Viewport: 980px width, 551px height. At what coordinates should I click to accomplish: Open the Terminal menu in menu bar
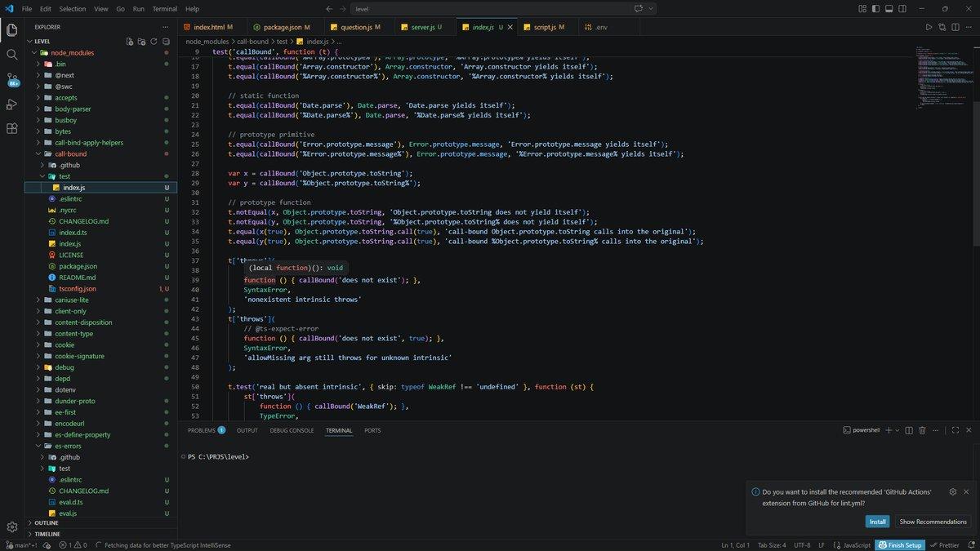[164, 8]
